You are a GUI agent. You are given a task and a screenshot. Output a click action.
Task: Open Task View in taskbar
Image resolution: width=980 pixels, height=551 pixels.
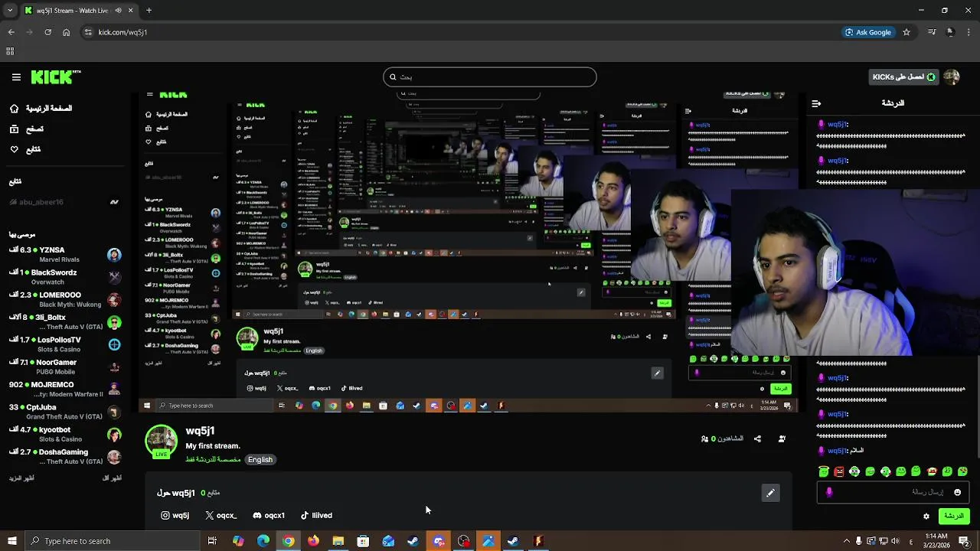click(x=212, y=541)
